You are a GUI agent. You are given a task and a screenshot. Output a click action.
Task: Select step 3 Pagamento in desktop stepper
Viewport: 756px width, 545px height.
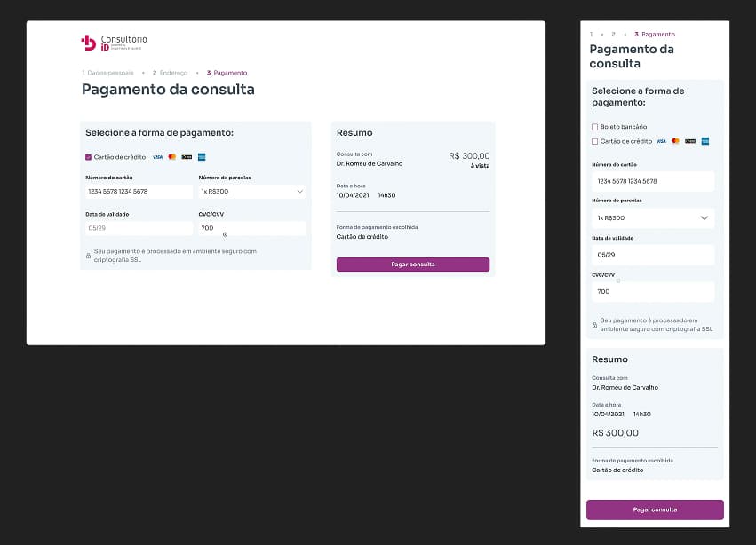point(227,73)
